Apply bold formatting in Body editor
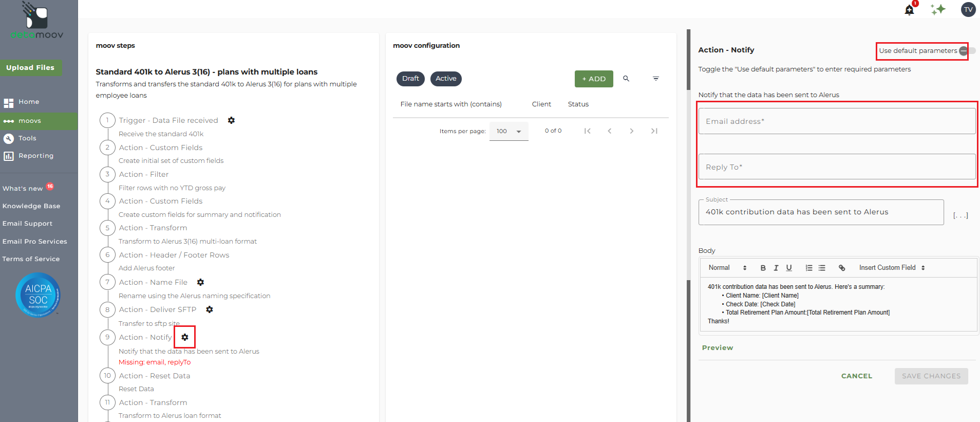Viewport: 980px width, 422px height. 763,268
